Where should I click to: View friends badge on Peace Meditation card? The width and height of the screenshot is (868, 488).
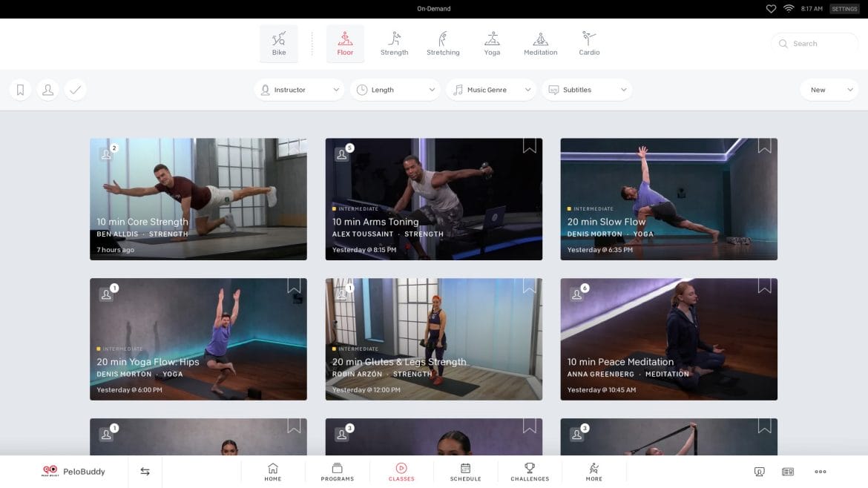(x=579, y=292)
